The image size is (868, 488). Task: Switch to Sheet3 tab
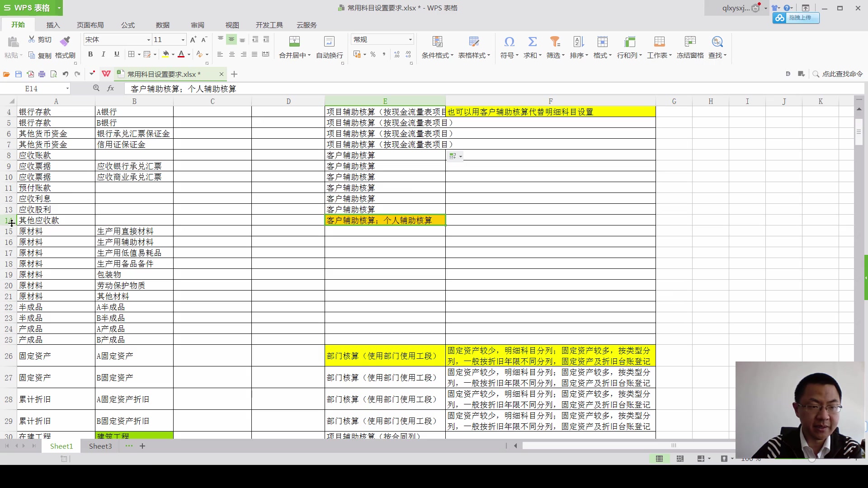tap(100, 446)
